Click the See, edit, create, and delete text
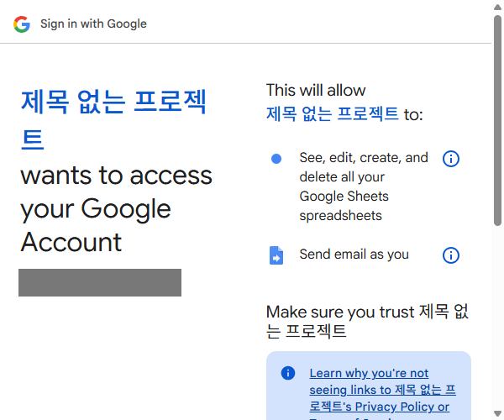This screenshot has height=420, width=504. pos(364,186)
